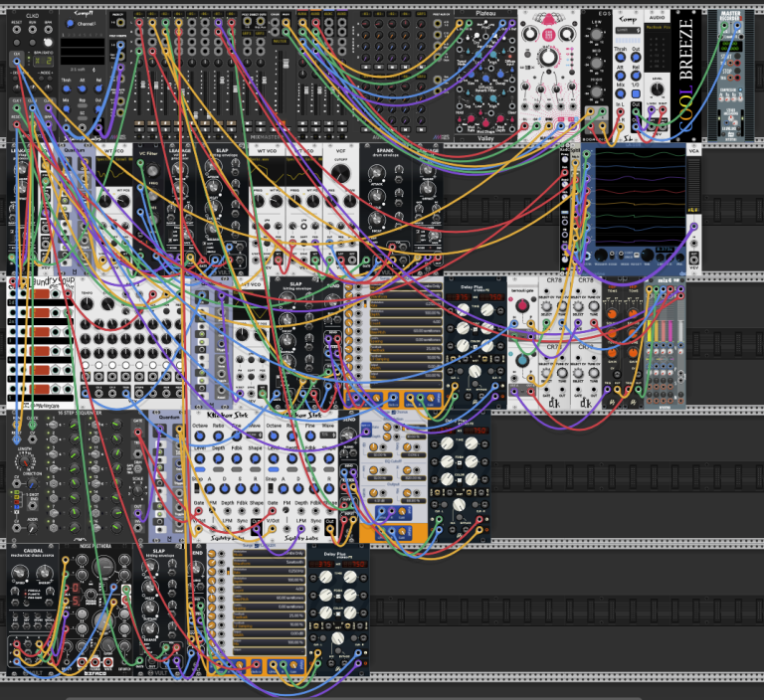Click the 16 Step Sequencer DIRECTION knob
The image size is (764, 700).
pyautogui.click(x=32, y=484)
